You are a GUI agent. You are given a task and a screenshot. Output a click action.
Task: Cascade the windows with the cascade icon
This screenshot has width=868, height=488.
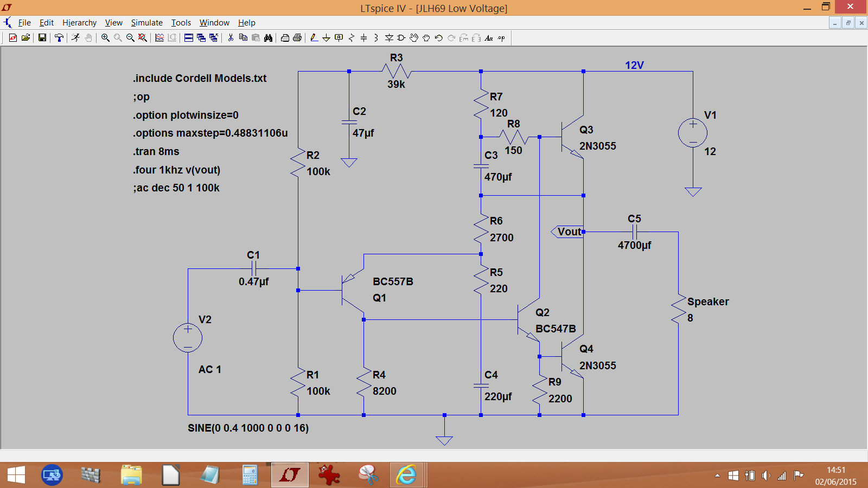click(201, 38)
